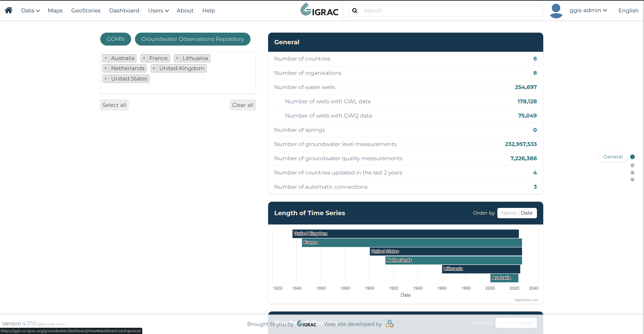Order time series by Name
Image resolution: width=644 pixels, height=334 pixels.
coord(509,213)
